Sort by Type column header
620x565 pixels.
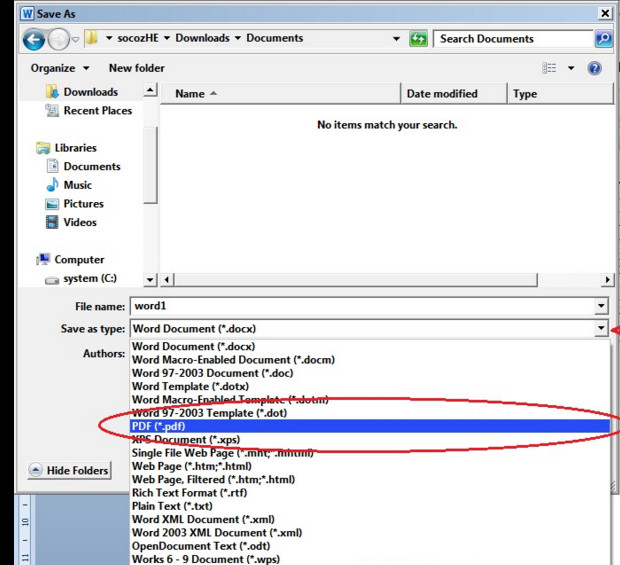click(x=560, y=94)
